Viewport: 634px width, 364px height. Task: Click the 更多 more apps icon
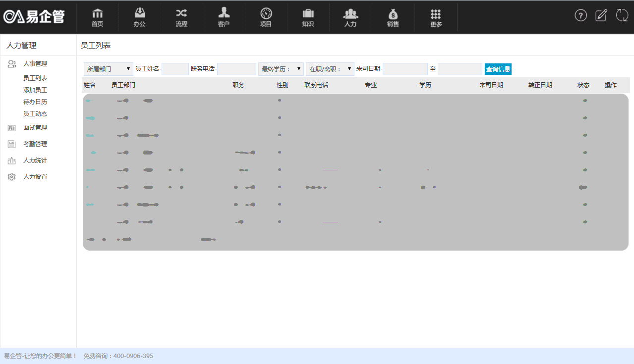[x=435, y=15]
